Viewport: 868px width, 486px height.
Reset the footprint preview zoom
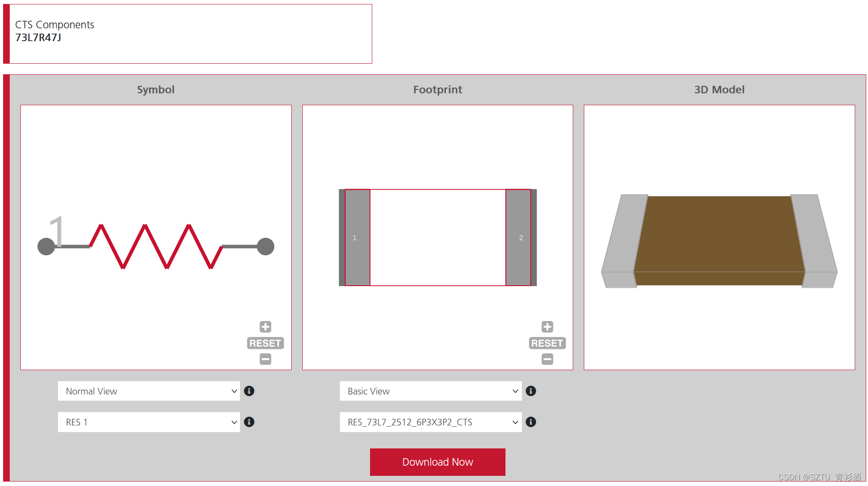[547, 343]
